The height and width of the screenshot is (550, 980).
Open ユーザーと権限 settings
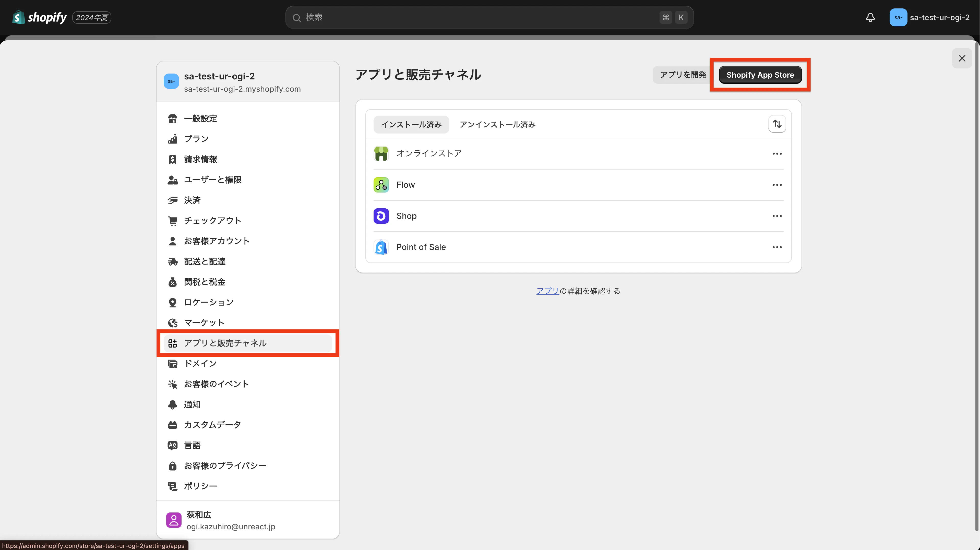(x=248, y=180)
